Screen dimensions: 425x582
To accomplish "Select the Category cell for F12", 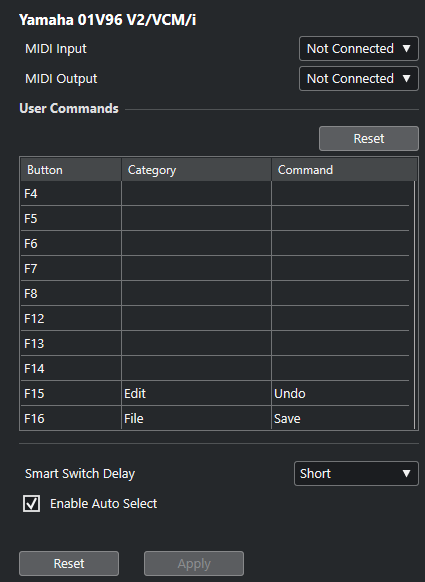I will pos(196,318).
